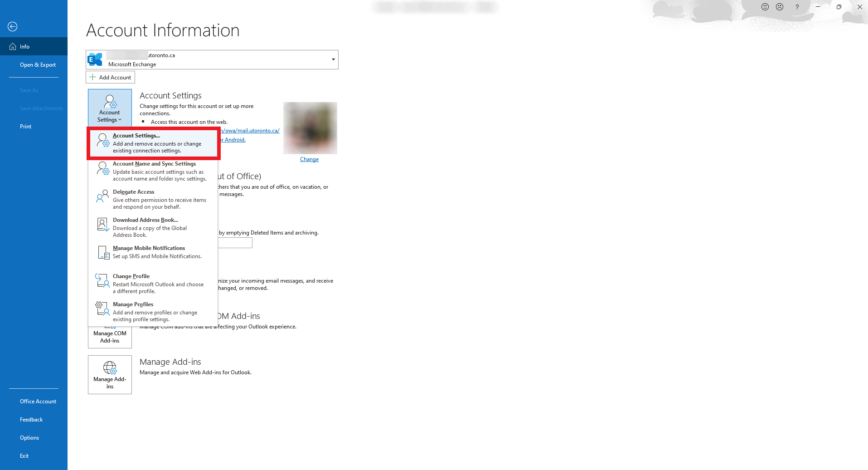868x470 pixels.
Task: Click the Change link under profile photo
Action: coord(309,159)
